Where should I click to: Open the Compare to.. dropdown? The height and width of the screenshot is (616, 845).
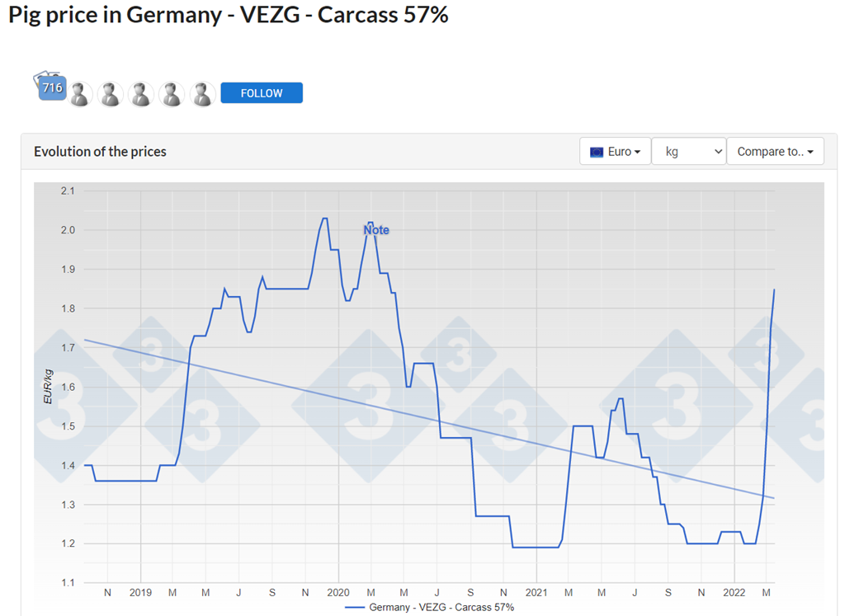[775, 152]
